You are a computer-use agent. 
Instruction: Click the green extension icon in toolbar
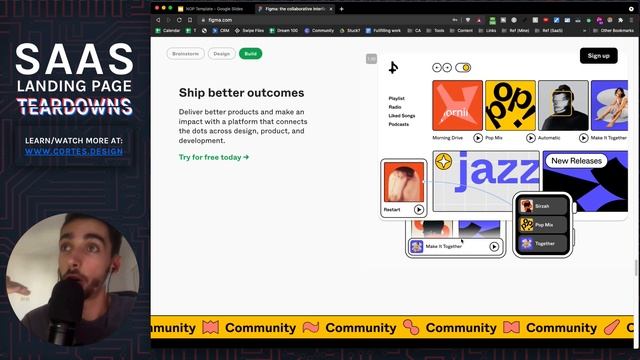[x=493, y=20]
